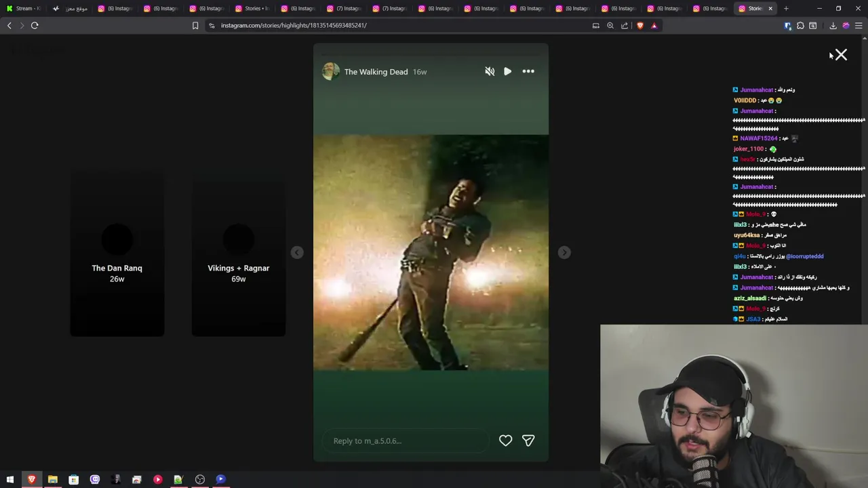
Task: Open a new browser tab
Action: tap(786, 8)
